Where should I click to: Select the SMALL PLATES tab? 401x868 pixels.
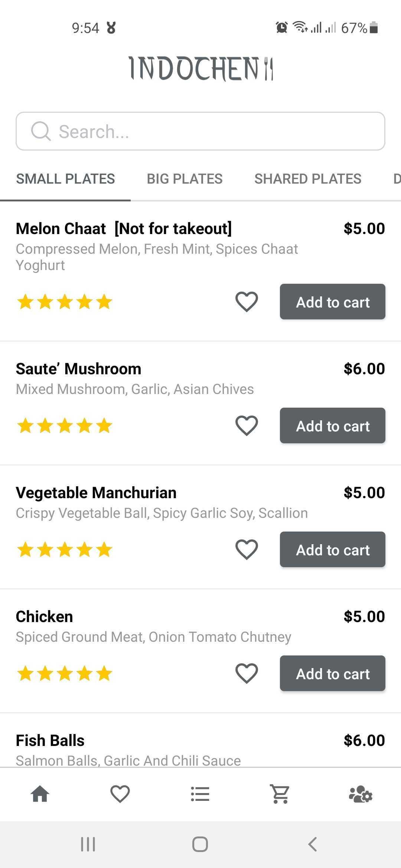click(x=65, y=179)
